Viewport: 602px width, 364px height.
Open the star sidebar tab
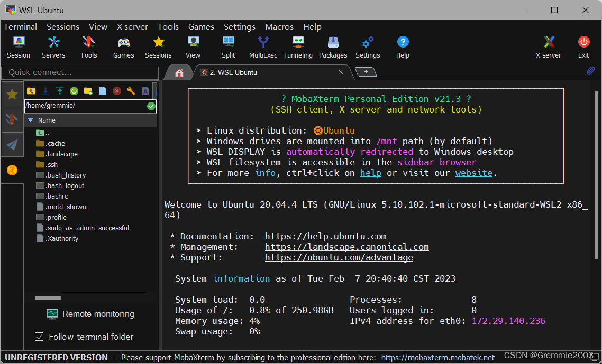pos(12,95)
